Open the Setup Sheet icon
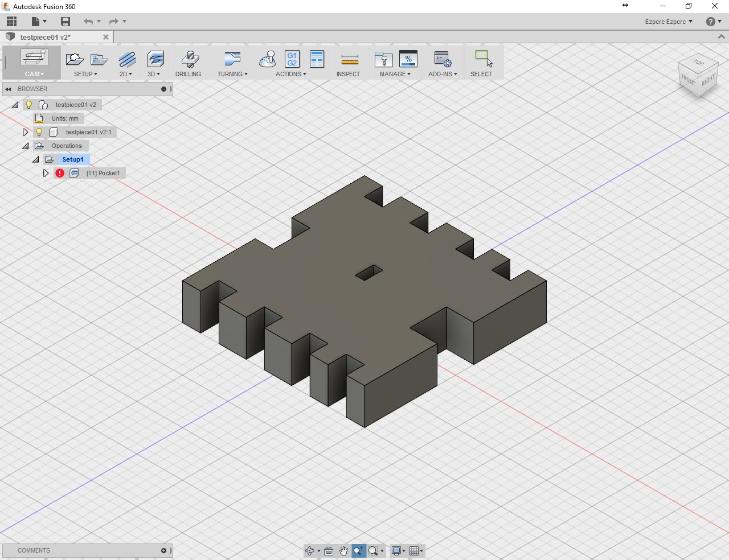The image size is (729, 560). click(317, 59)
